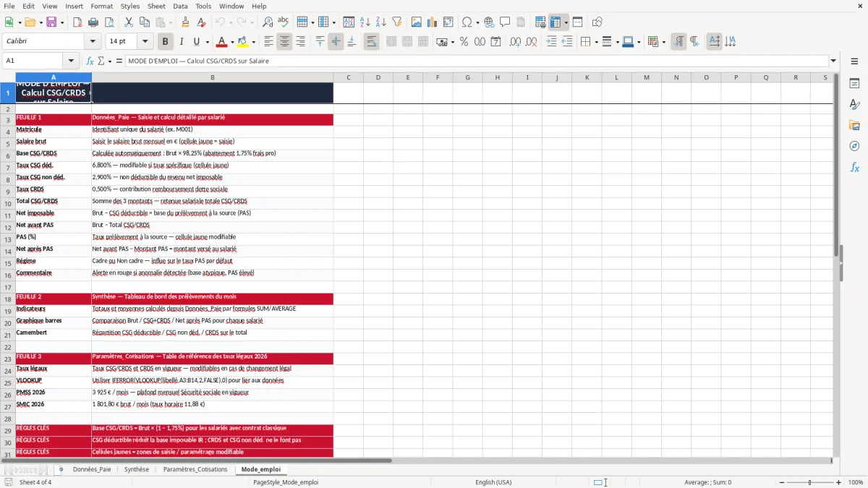The image size is (868, 488).
Task: Open the paste options dropdown
Action: (170, 22)
